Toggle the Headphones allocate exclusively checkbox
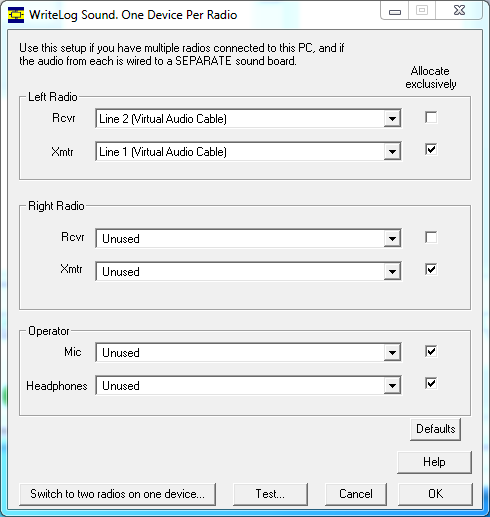The image size is (490, 517). [431, 383]
